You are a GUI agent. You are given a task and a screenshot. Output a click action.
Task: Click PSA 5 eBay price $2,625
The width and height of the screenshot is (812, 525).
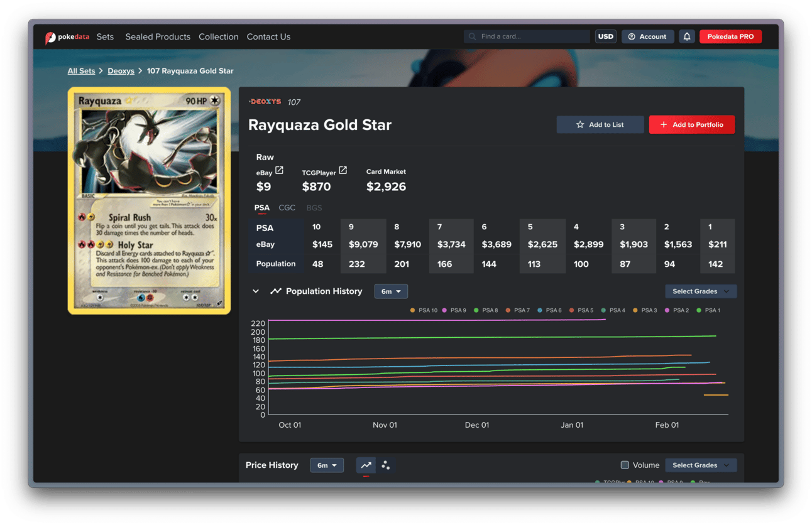(x=543, y=244)
